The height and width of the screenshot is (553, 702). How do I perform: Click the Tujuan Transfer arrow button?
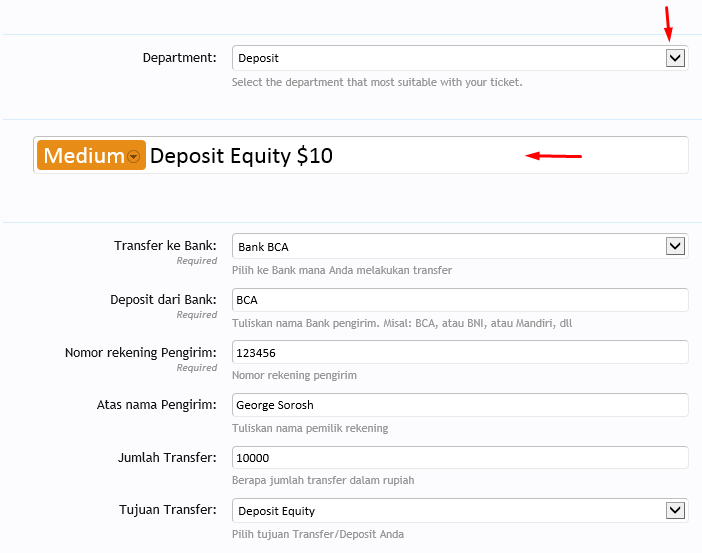point(675,511)
